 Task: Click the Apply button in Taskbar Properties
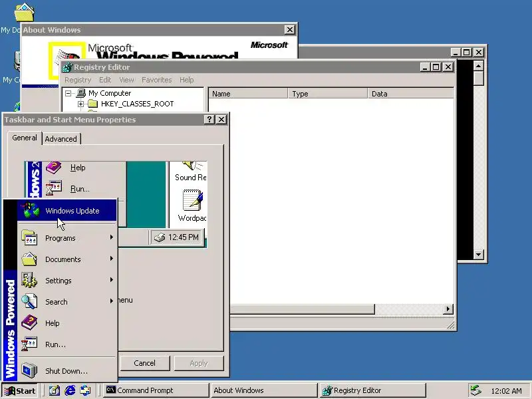pos(199,363)
